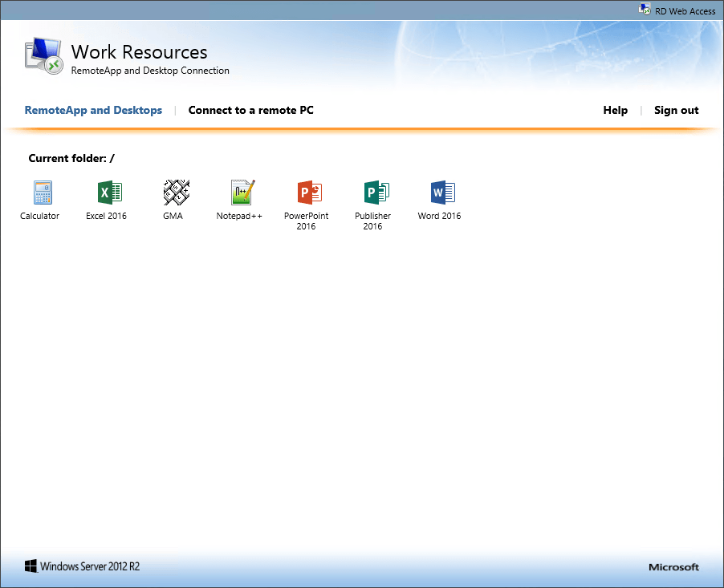Viewport: 724px width, 588px height.
Task: Click the Work Resources heading text
Action: tap(138, 51)
